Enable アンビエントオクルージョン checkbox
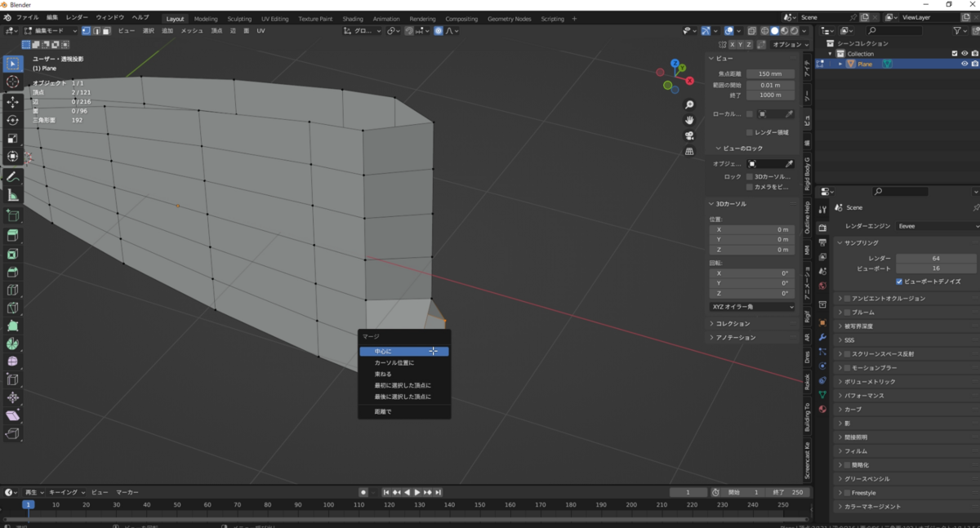The height and width of the screenshot is (528, 980). coord(847,299)
